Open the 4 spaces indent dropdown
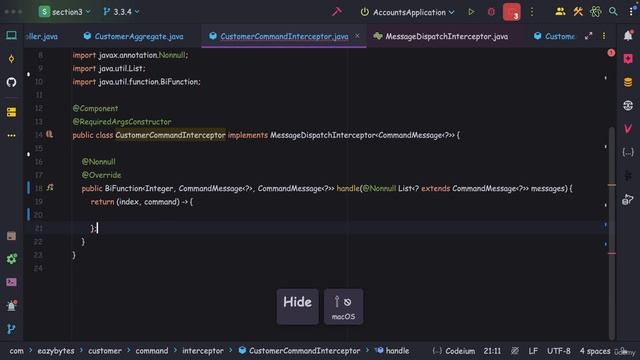640x360 pixels. pyautogui.click(x=595, y=351)
